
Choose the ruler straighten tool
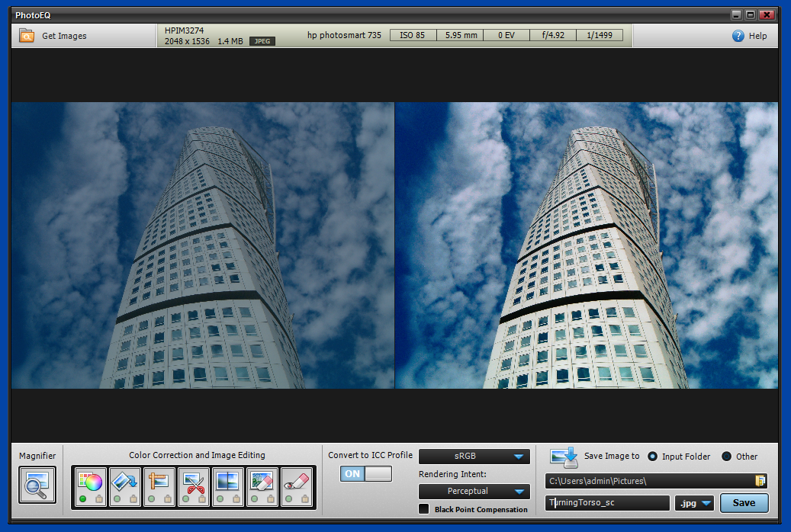pyautogui.click(x=159, y=481)
